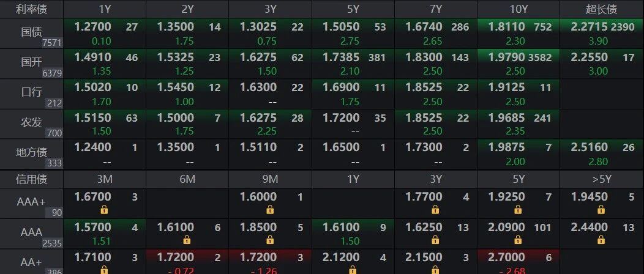Select the 2Y column header
This screenshot has width=644, height=274.
pos(187,9)
